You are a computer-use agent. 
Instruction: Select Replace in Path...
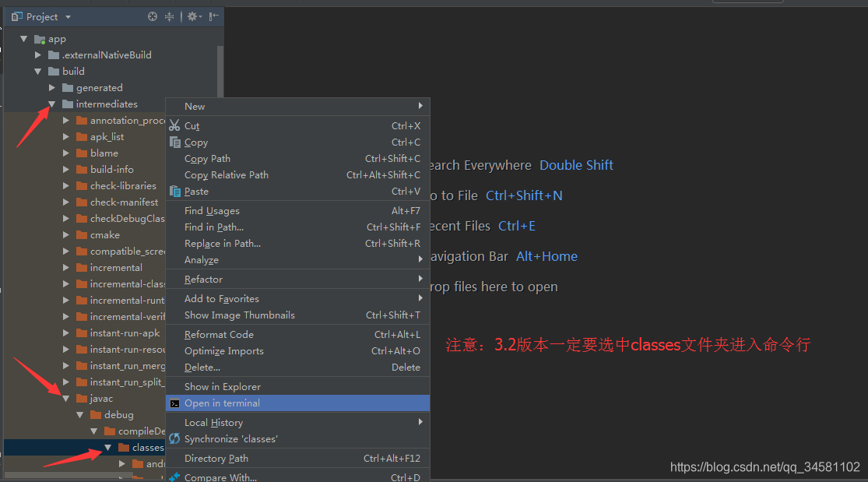click(x=298, y=243)
